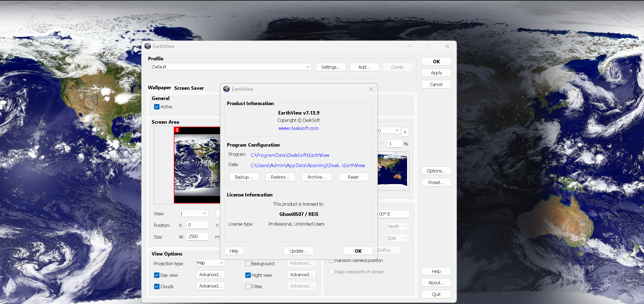Click the main window OK button
Viewport: 644px width, 304px height.
pos(436,61)
